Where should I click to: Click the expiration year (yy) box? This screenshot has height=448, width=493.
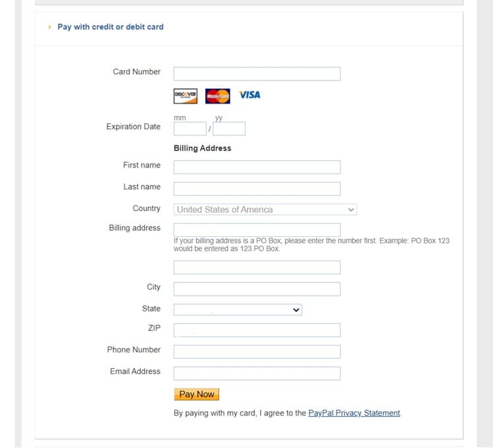click(229, 129)
